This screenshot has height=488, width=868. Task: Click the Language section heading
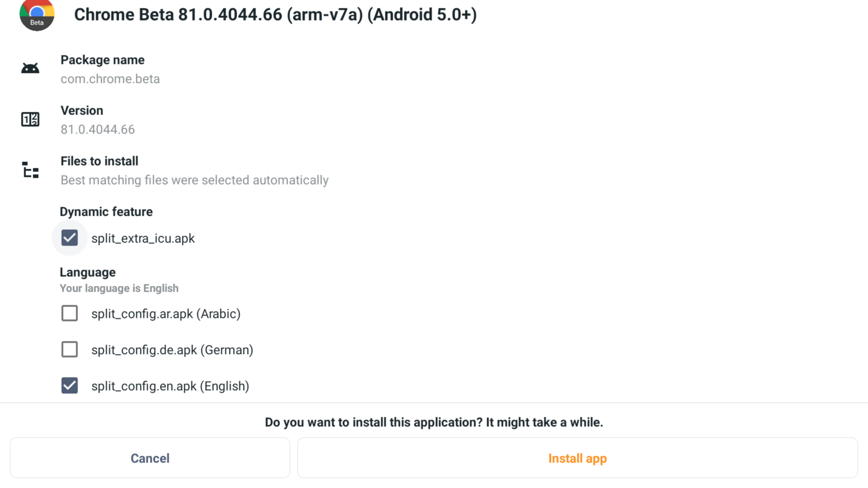click(87, 272)
